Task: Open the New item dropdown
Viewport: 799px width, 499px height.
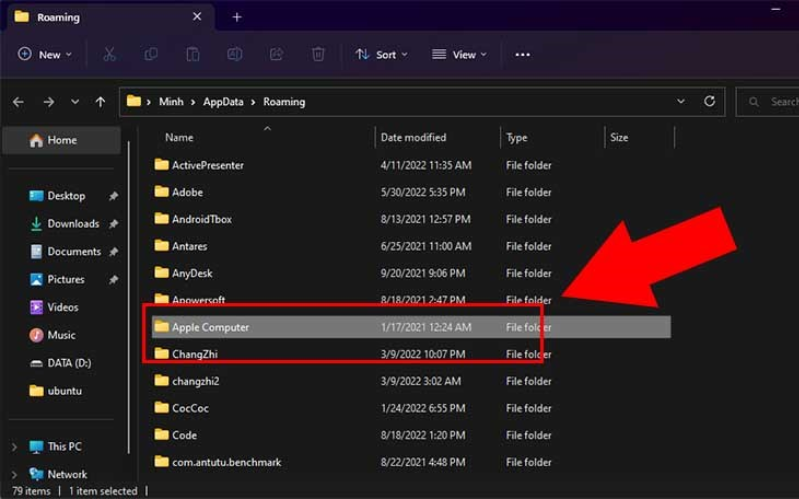Action: click(x=45, y=54)
